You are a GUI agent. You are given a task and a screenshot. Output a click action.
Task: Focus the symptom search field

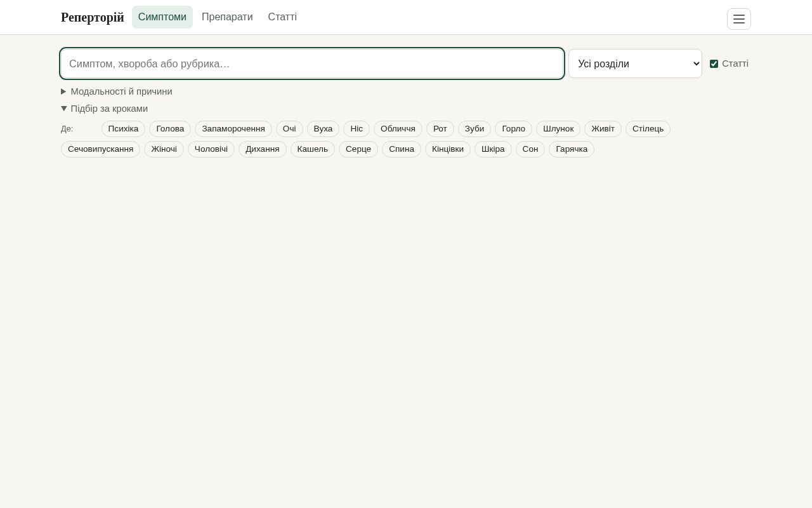(x=312, y=63)
